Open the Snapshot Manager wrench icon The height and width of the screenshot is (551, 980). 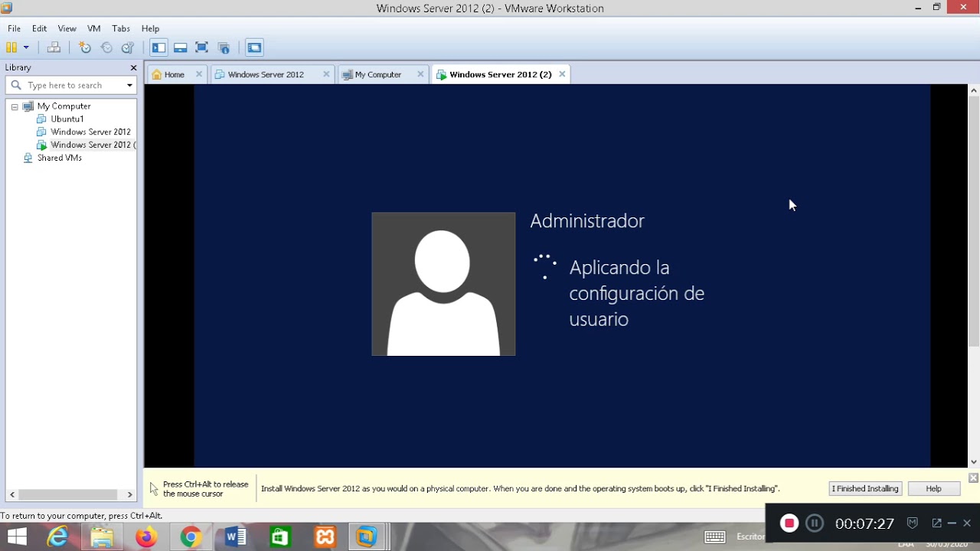click(x=128, y=47)
